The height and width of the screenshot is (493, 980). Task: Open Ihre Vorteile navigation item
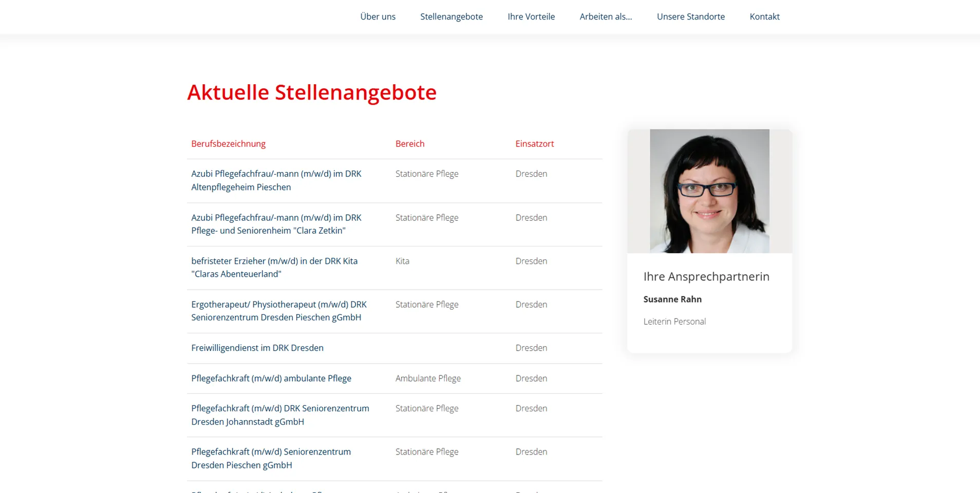[531, 16]
